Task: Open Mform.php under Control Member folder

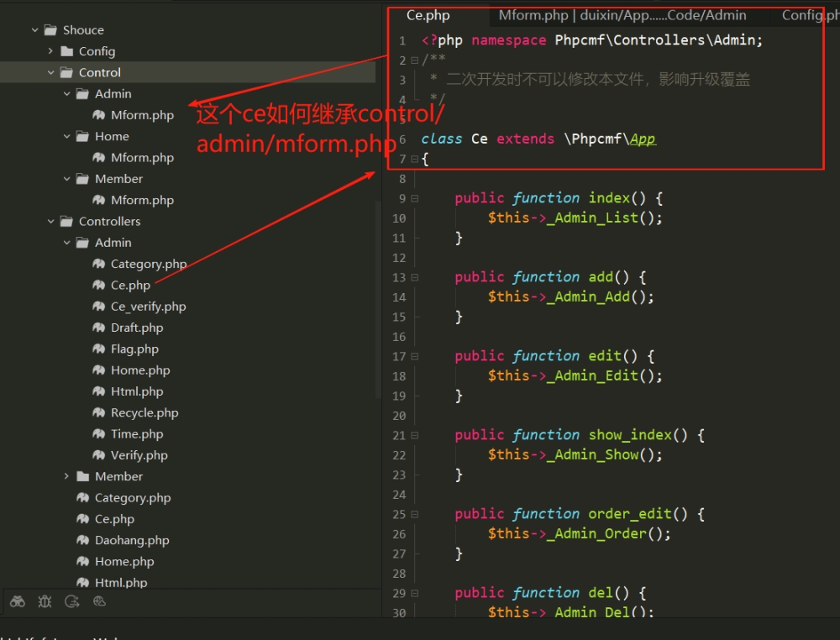Action: pos(142,200)
